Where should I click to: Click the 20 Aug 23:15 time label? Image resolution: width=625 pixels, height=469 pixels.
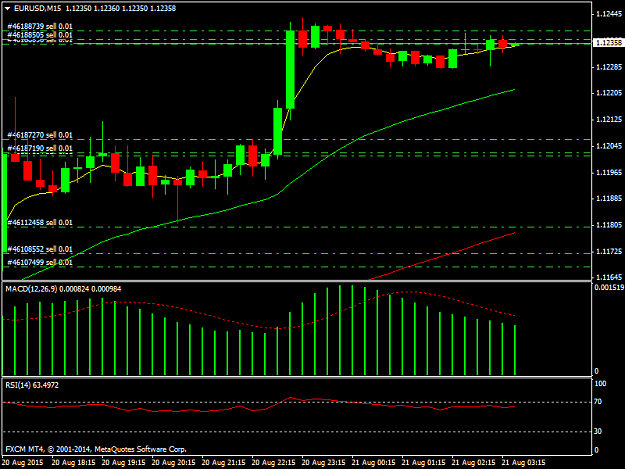pos(323,463)
